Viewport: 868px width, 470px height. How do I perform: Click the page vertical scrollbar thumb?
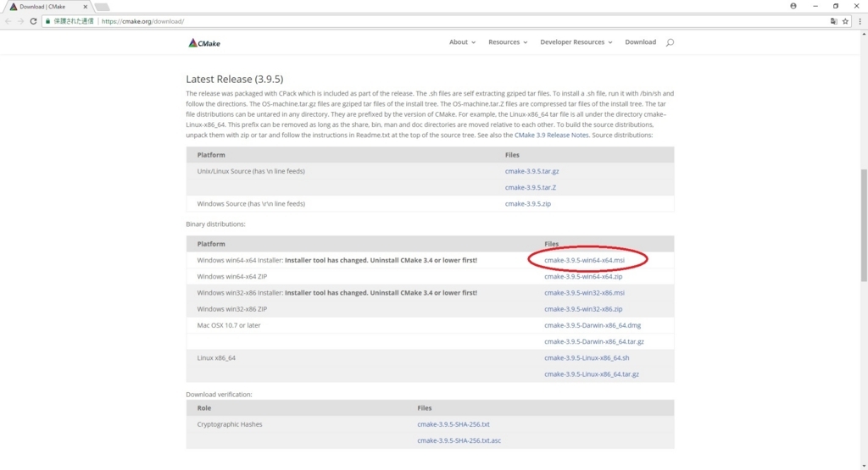coord(864,225)
